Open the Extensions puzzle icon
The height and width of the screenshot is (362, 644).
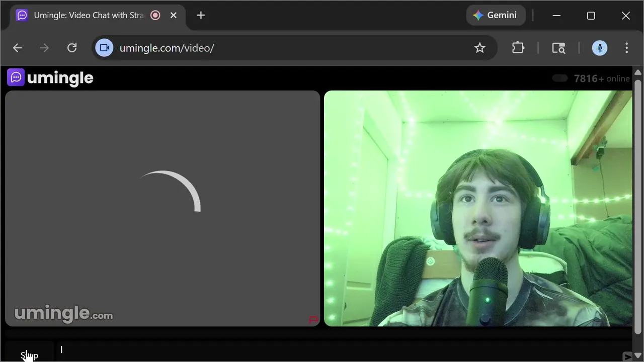[x=518, y=48]
